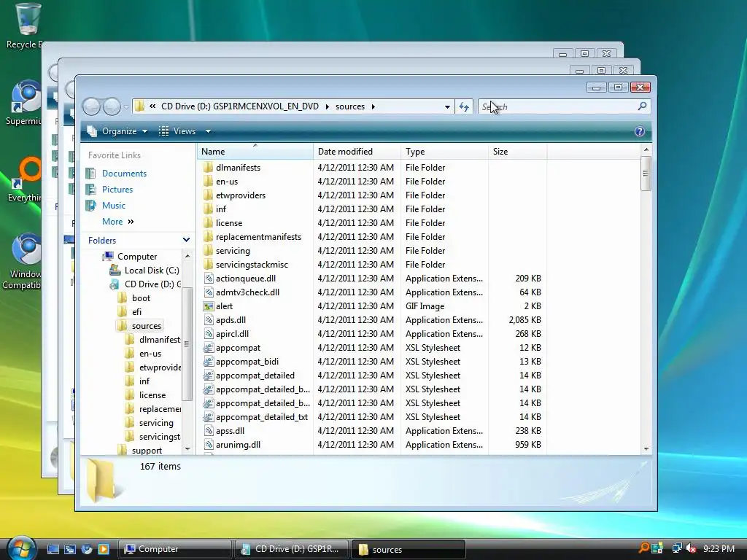Show More favorite links

(117, 222)
